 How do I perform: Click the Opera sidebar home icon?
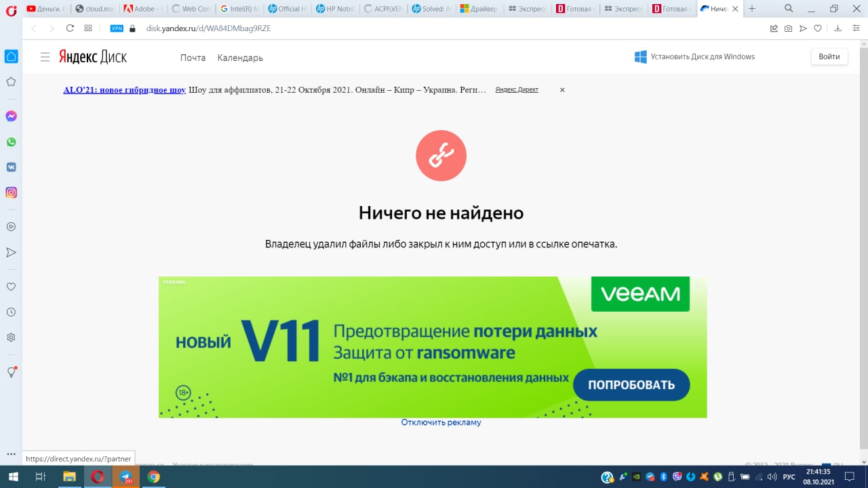tap(11, 56)
